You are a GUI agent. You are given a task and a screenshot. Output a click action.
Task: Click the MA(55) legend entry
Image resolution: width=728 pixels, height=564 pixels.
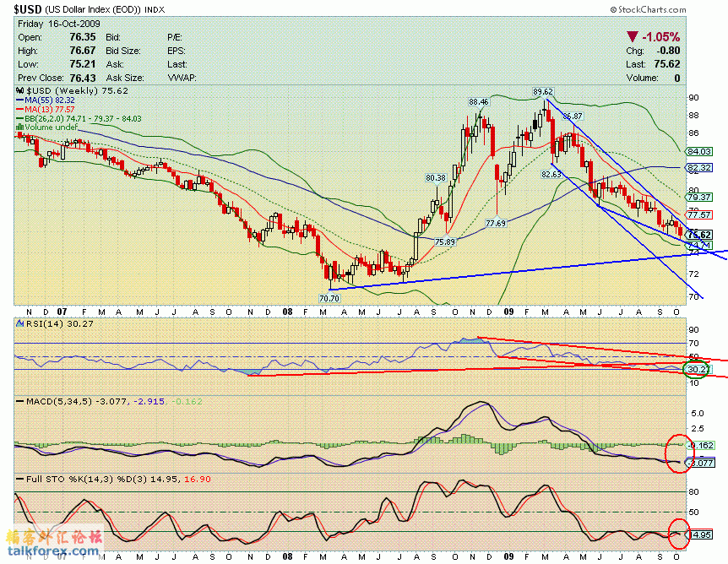pos(46,100)
